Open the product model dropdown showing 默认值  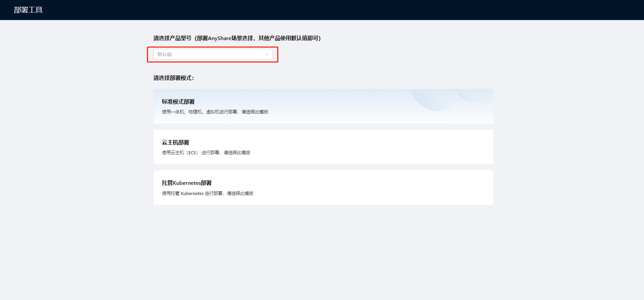pos(213,54)
